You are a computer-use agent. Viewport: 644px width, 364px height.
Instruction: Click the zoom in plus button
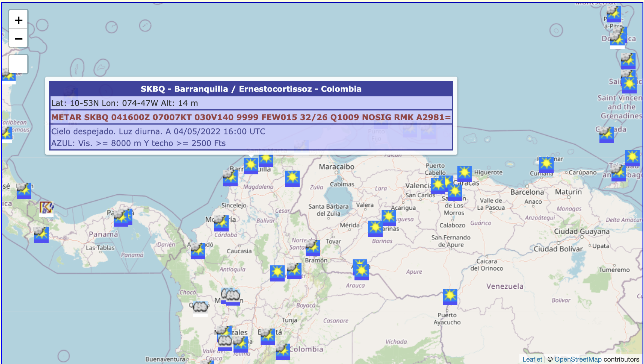(x=18, y=20)
